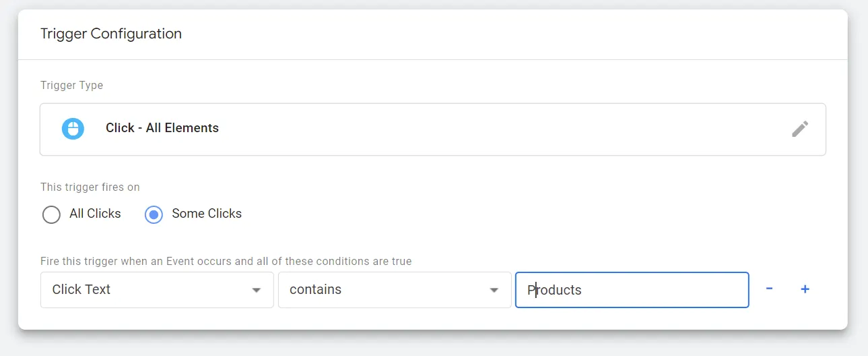Click the "All Clicks" option label
The width and height of the screenshot is (868, 356).
pos(95,214)
